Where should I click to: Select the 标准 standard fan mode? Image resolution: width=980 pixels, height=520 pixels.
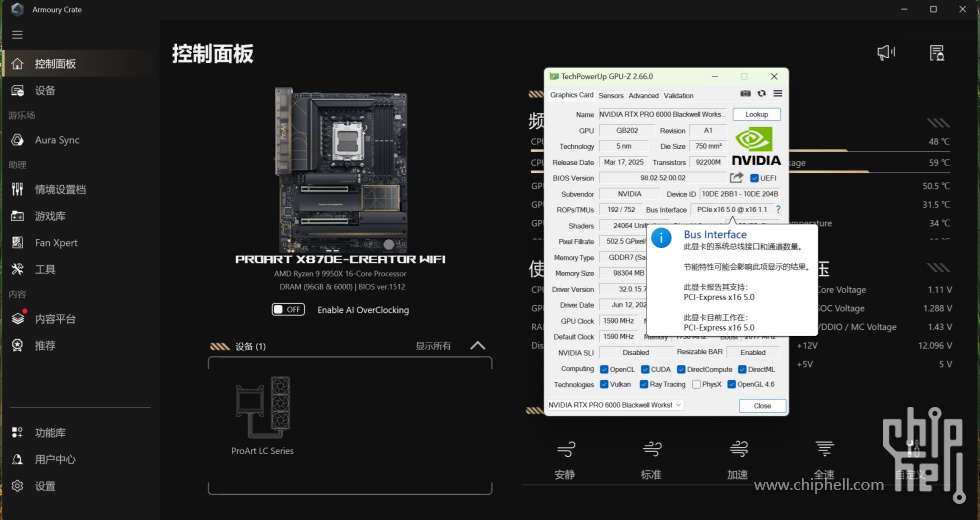[x=651, y=459]
